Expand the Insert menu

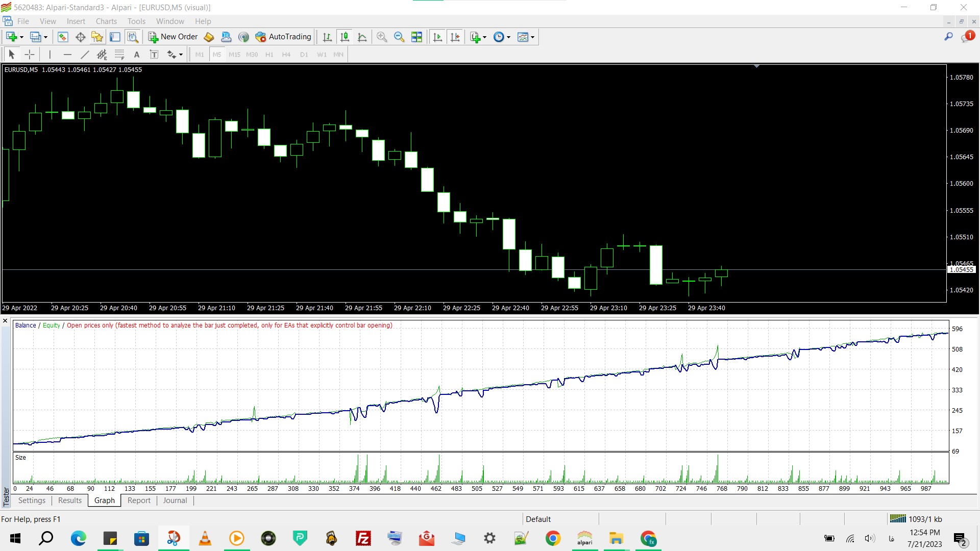(76, 21)
